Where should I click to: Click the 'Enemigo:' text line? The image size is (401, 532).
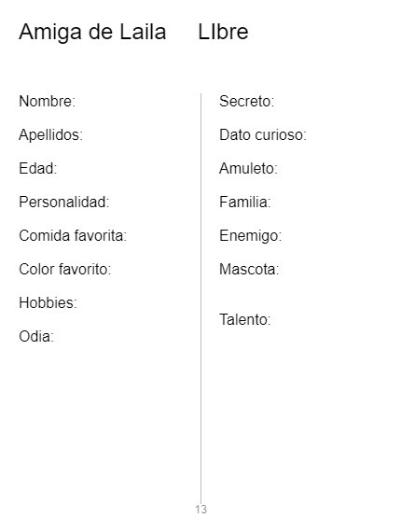pos(251,236)
